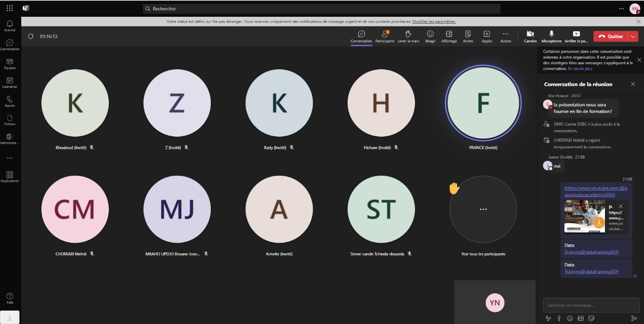The image size is (644, 324).
Task: Open the Affichage view options
Action: click(x=449, y=36)
